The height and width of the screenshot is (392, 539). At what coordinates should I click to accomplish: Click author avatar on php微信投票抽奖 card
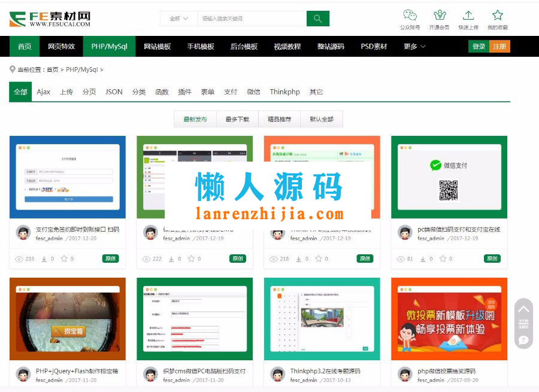point(405,375)
